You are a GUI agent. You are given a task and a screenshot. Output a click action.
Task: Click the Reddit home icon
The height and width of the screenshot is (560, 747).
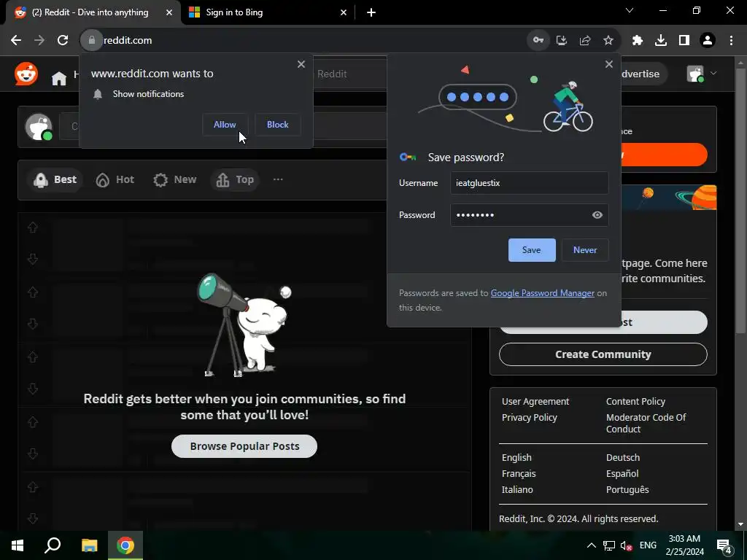(x=59, y=77)
